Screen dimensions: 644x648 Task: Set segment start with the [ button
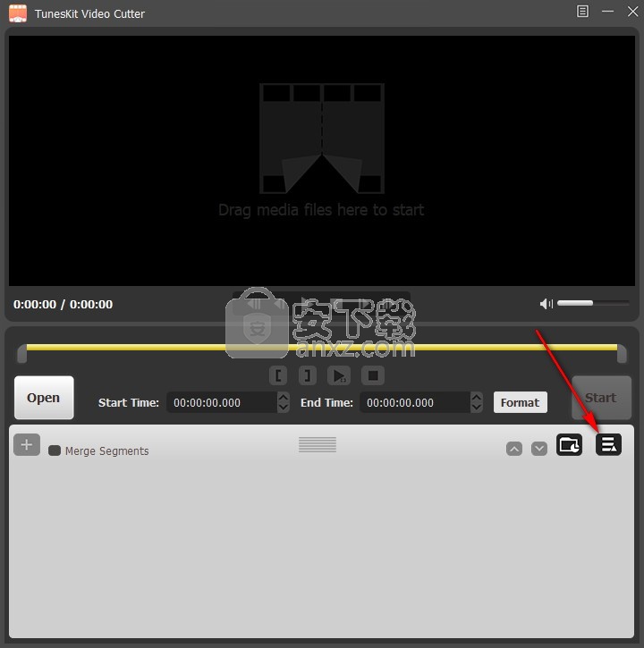coord(278,375)
